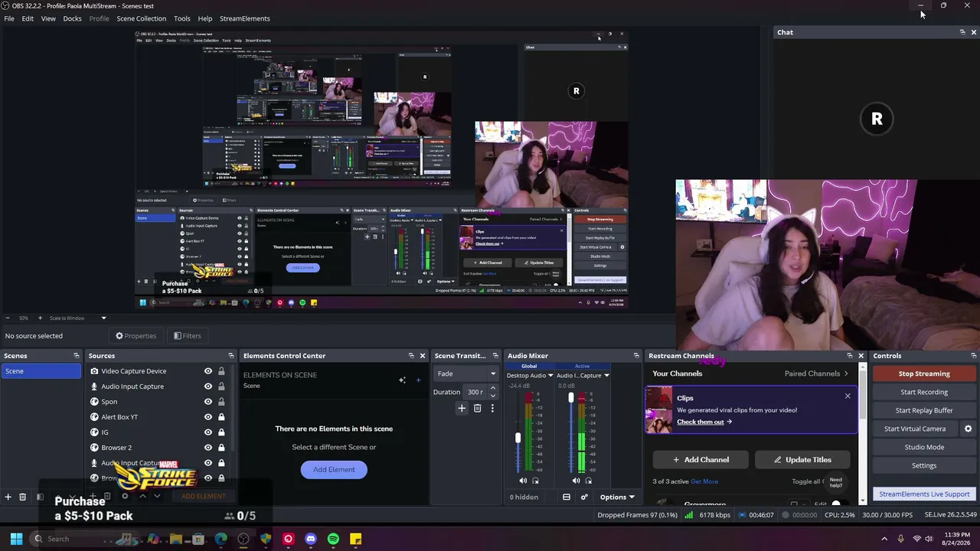980x551 pixels.
Task: Open the View menu
Action: (x=48, y=18)
